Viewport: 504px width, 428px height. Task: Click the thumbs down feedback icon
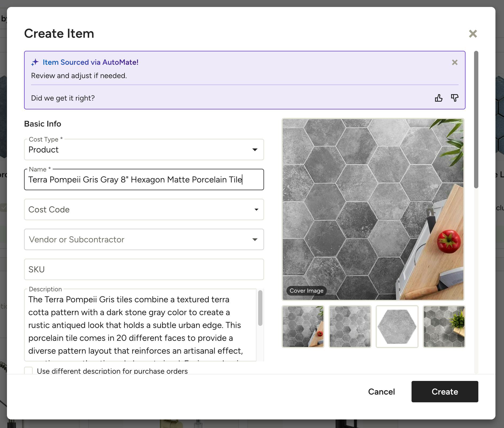coord(455,98)
